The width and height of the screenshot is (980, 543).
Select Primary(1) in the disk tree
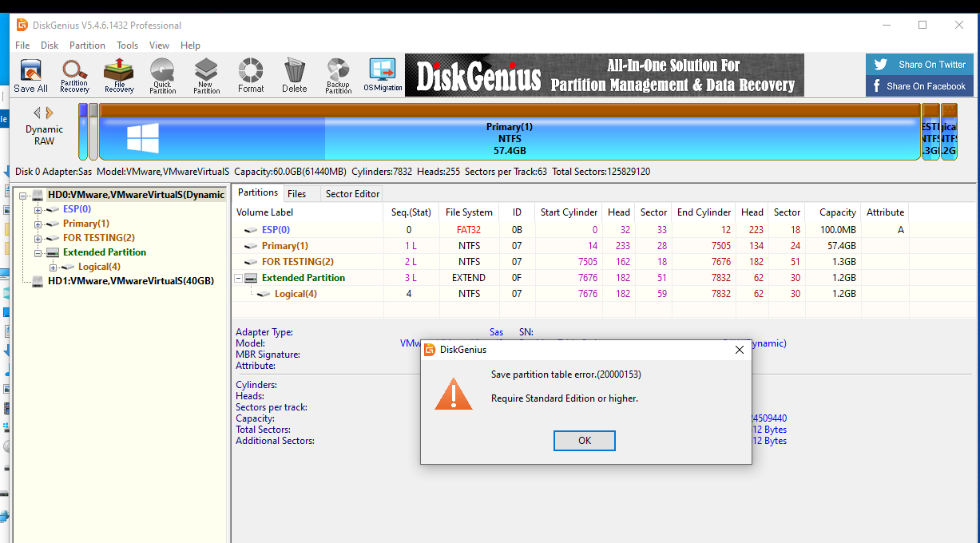click(86, 224)
